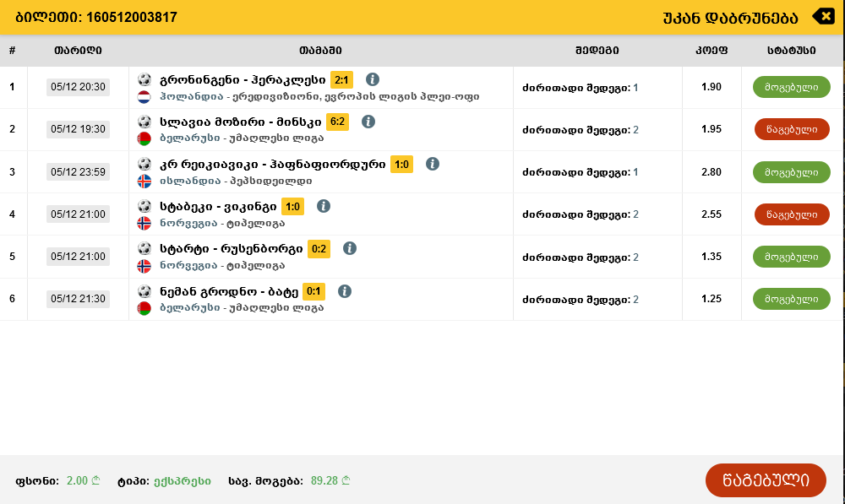Click date 05/12 23:59

pos(78,172)
